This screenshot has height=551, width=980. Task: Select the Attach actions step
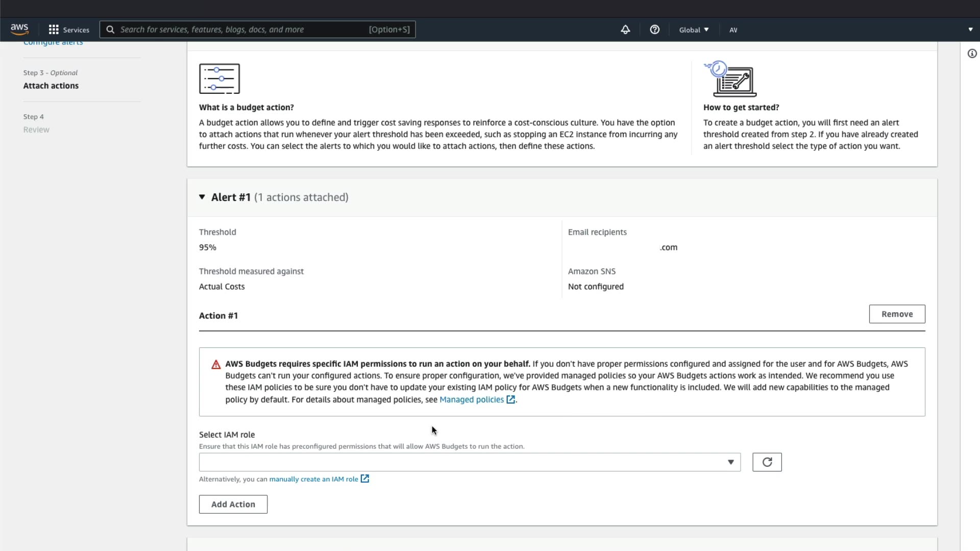pos(51,86)
